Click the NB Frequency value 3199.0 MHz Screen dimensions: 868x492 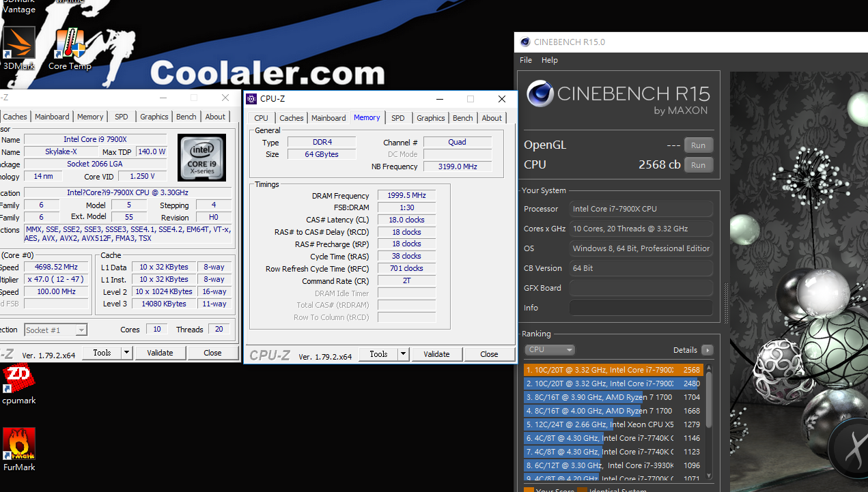[x=458, y=167]
